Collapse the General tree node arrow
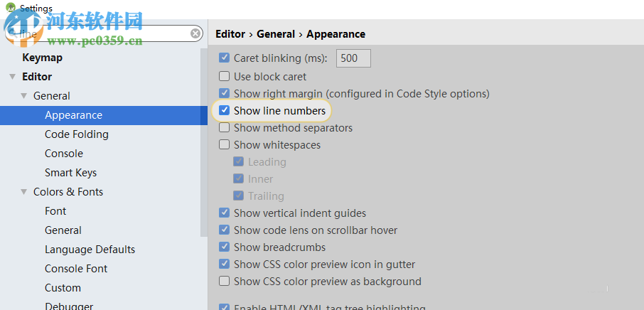 [x=23, y=96]
